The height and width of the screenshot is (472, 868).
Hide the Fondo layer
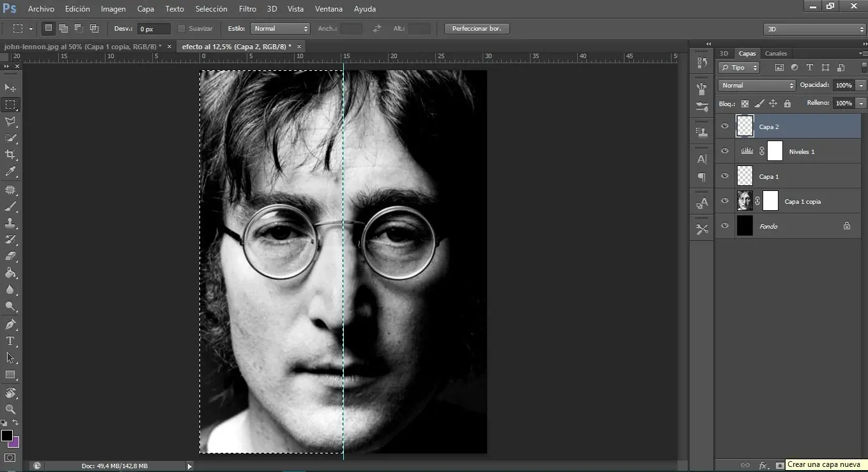coord(725,225)
